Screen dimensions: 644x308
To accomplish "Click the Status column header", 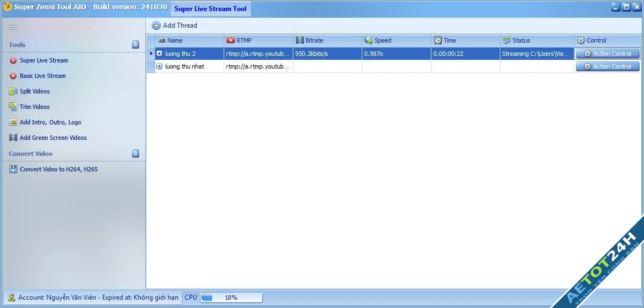I will [x=537, y=40].
